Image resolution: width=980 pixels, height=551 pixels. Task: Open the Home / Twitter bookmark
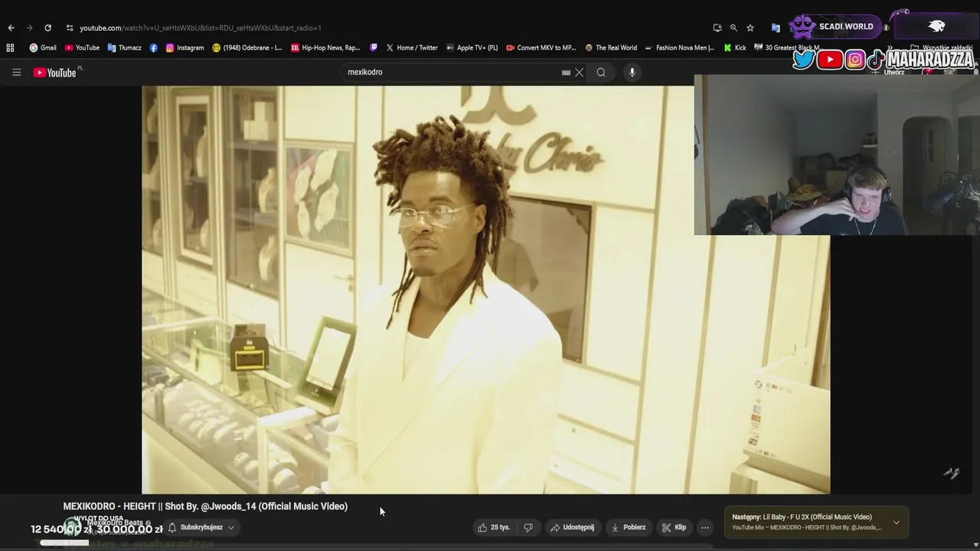412,47
